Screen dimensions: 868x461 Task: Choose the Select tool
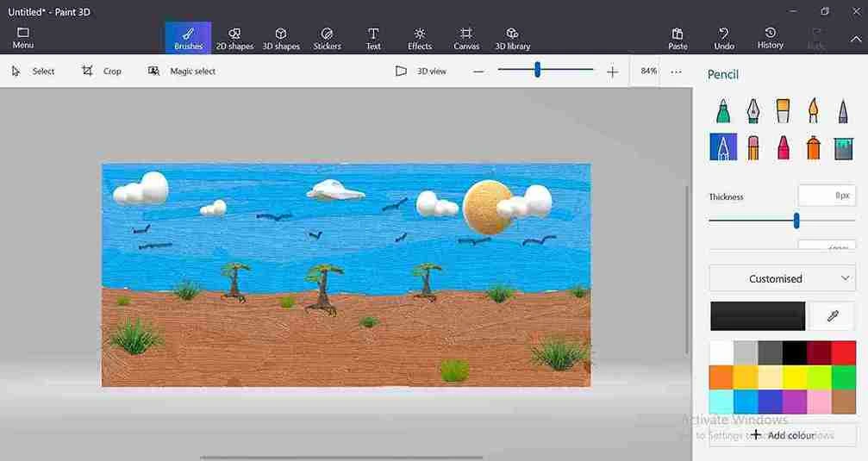coord(33,71)
